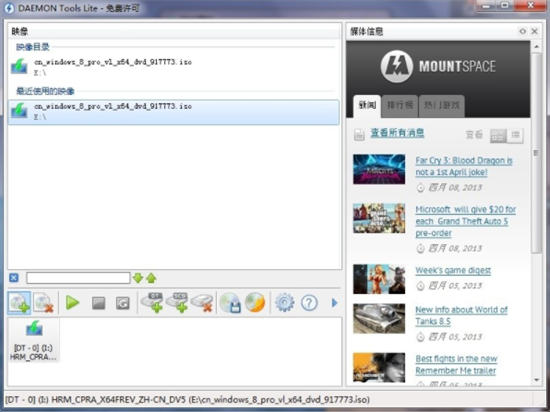Click the Add DT virtual drive icon
The height and width of the screenshot is (412, 550).
tap(152, 303)
